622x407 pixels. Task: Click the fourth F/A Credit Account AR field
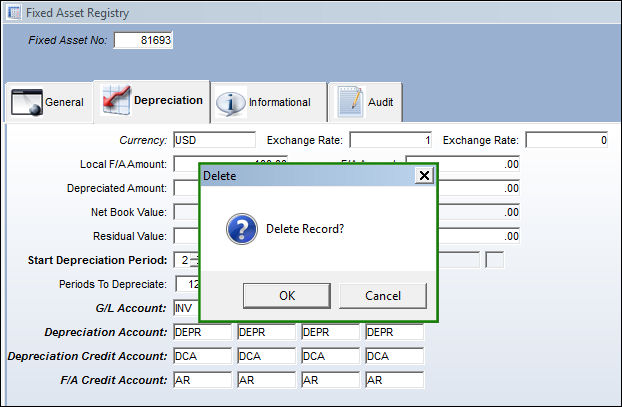click(395, 380)
